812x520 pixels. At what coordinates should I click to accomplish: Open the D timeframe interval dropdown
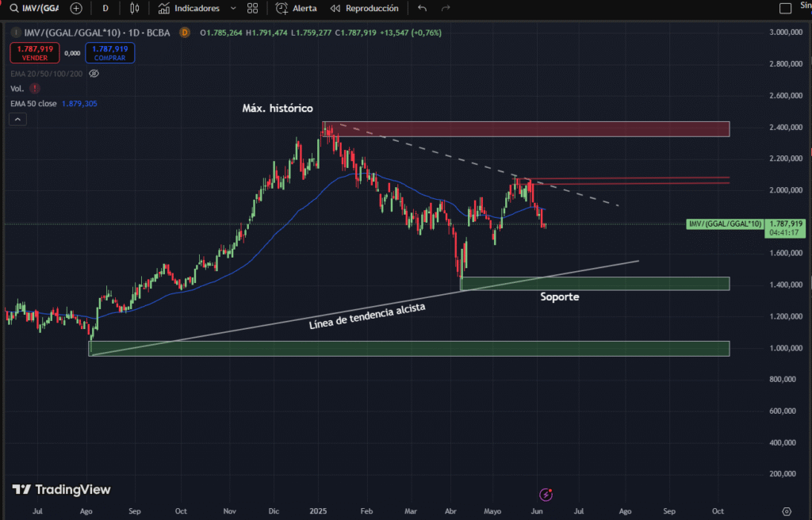tap(105, 8)
